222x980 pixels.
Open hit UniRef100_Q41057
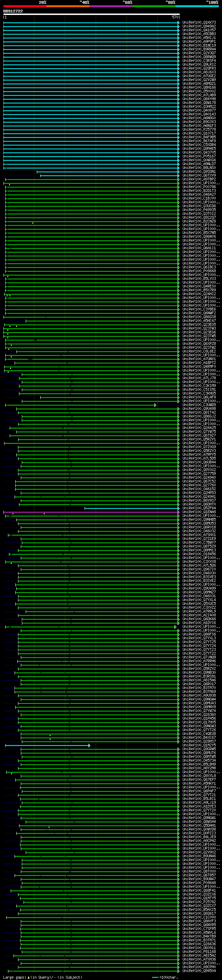[199, 30]
